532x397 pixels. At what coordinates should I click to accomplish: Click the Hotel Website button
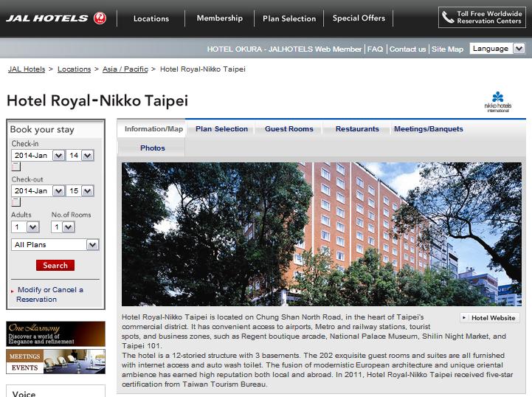pos(490,318)
